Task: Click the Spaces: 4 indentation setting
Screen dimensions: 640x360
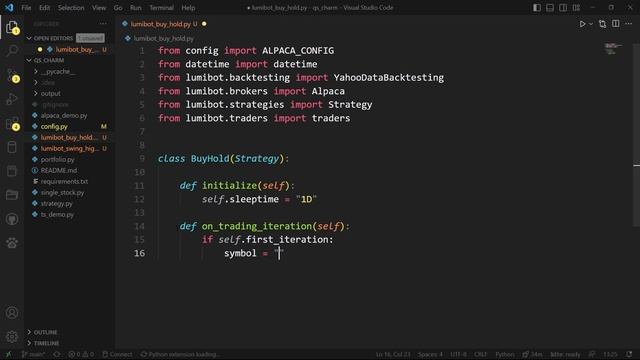Action: [430, 354]
